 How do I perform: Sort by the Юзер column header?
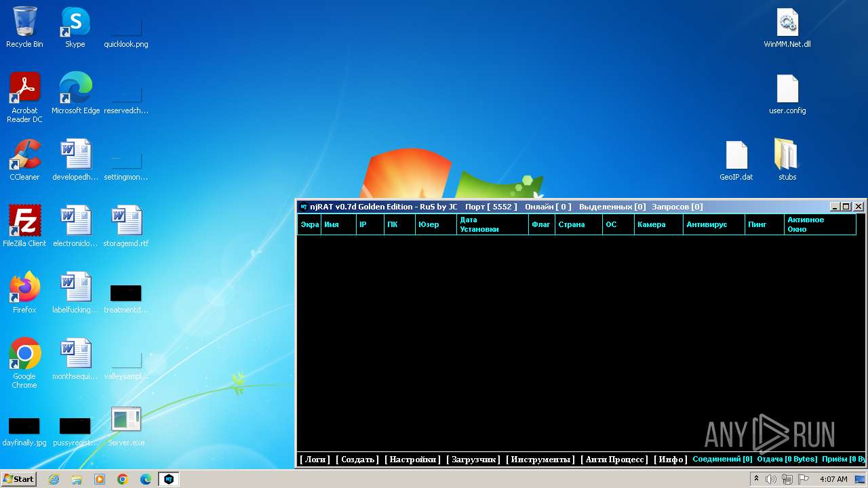(x=435, y=224)
